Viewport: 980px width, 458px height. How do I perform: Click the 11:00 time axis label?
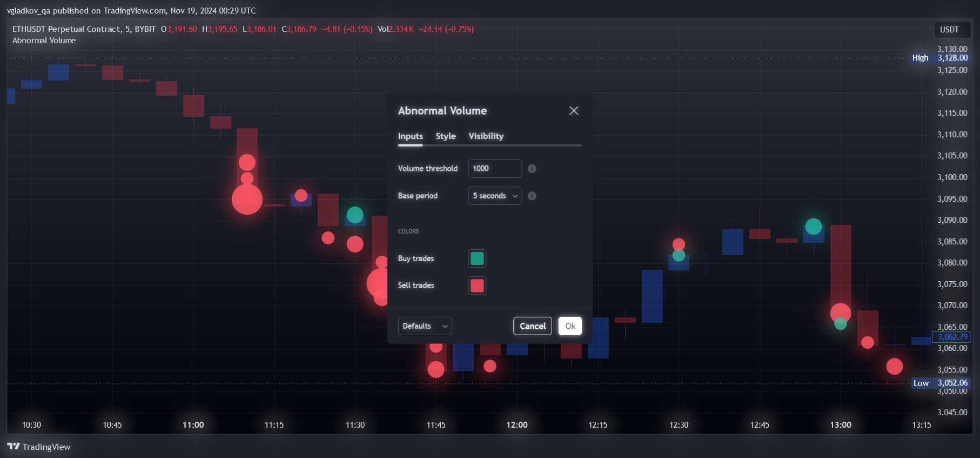(x=193, y=425)
